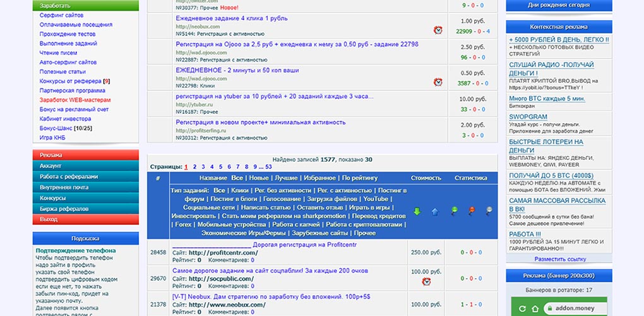This screenshot has height=316, width=644.
Task: Open ad Много BTC каждые 5 мин.
Action: pyautogui.click(x=547, y=99)
